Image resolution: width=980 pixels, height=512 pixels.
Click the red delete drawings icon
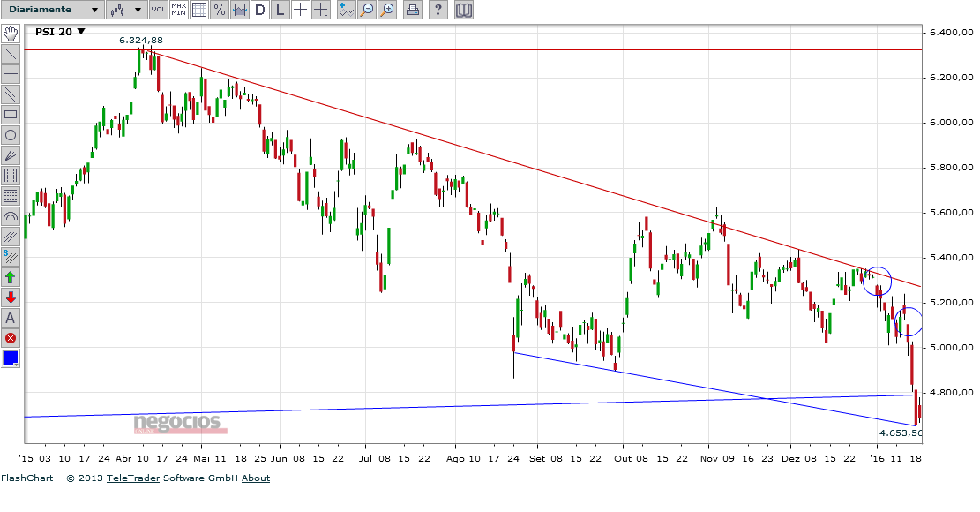pyautogui.click(x=10, y=338)
